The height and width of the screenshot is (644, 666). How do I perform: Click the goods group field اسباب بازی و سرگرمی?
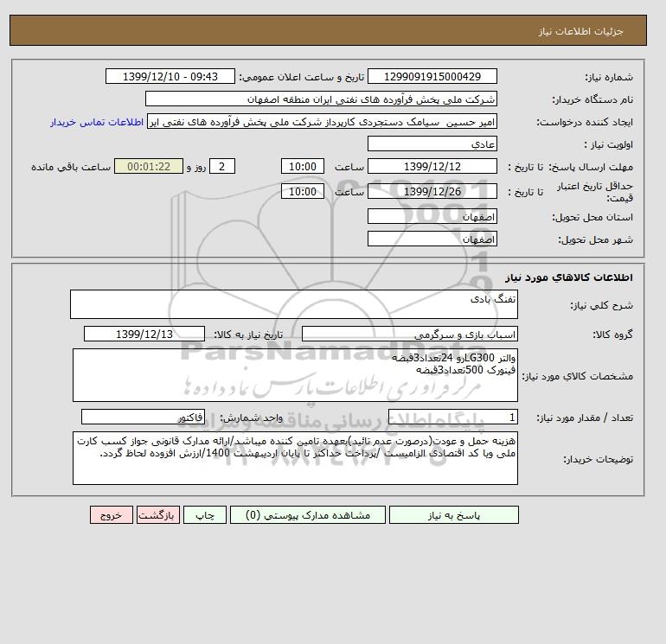click(410, 334)
